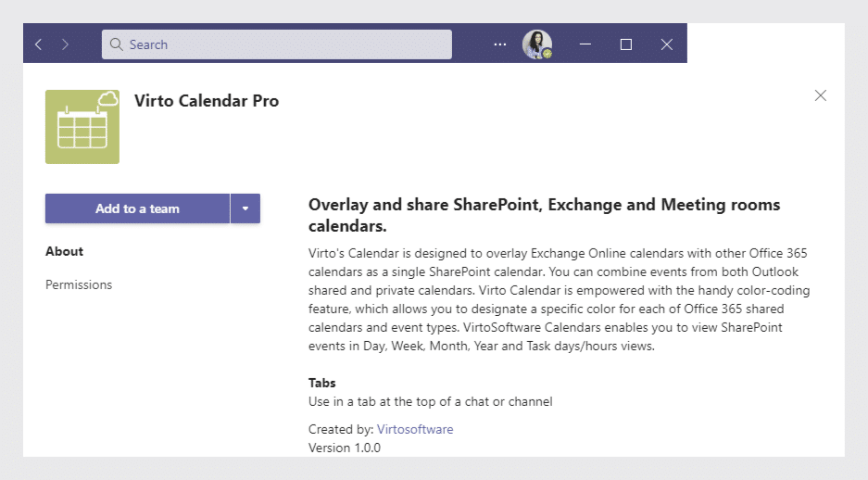Click the magnifier icon in search bar
The height and width of the screenshot is (480, 868).
click(116, 44)
